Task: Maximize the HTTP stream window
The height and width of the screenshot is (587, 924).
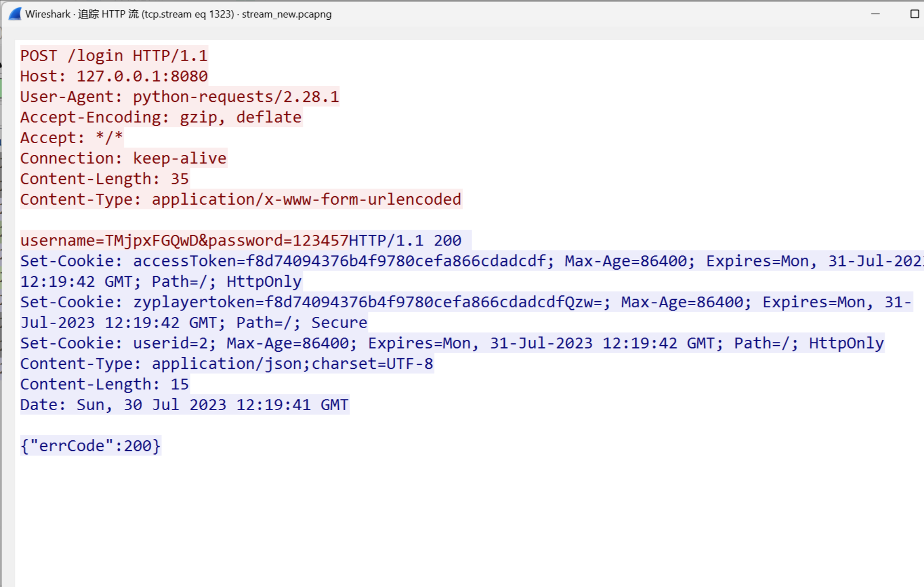Action: (914, 14)
